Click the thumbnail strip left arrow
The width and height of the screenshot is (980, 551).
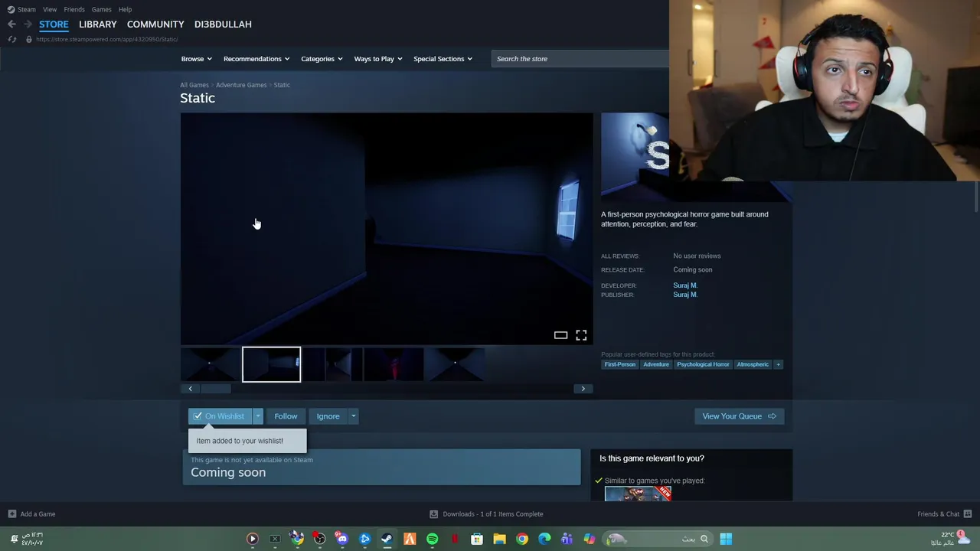point(190,389)
